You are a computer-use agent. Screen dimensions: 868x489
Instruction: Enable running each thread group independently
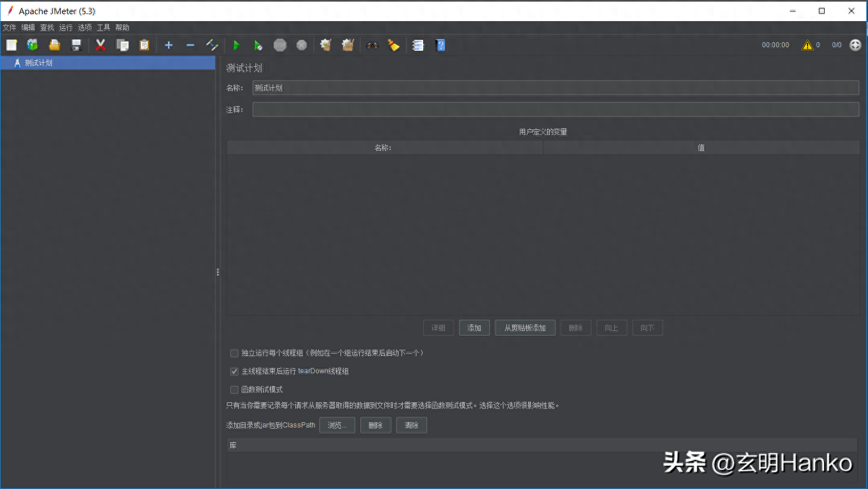(234, 353)
